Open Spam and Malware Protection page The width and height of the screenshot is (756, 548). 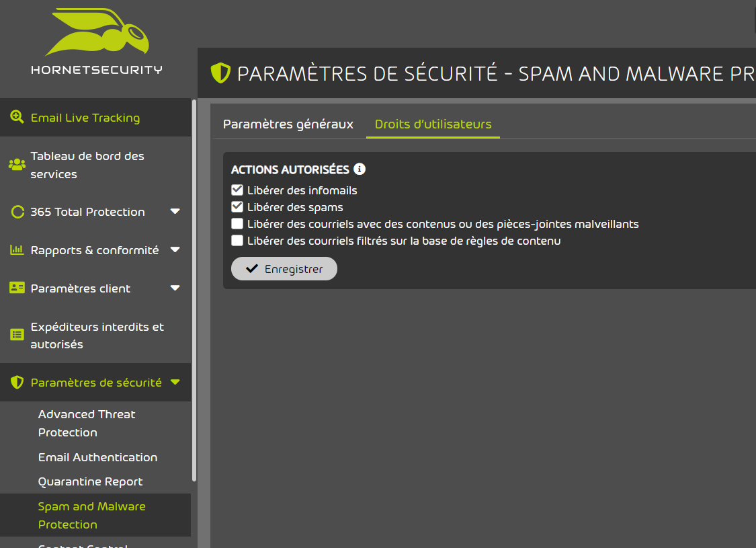click(95, 515)
